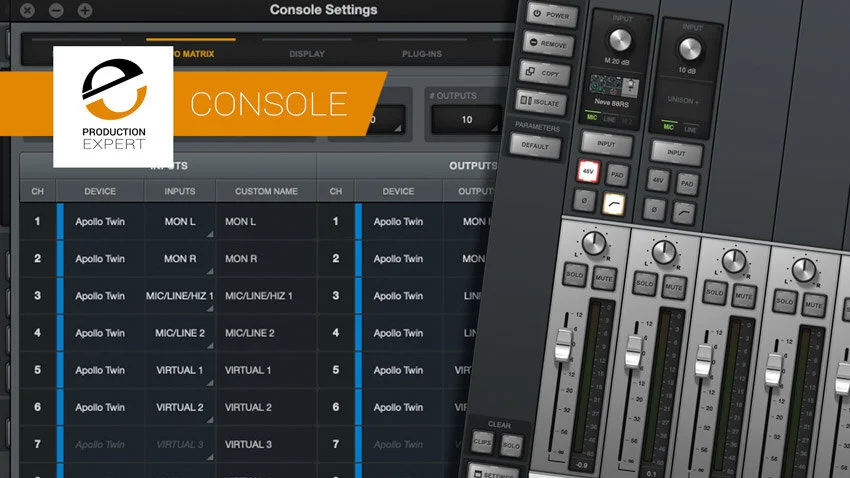Mute the third mixer channel
The width and height of the screenshot is (850, 478).
coord(743,296)
